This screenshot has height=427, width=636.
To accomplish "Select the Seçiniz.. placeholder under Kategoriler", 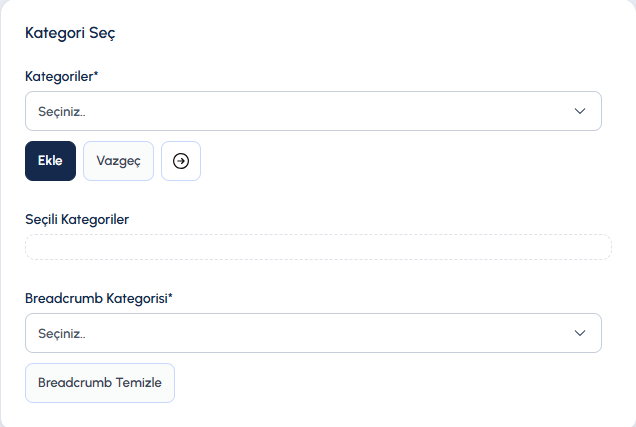I will [x=62, y=112].
